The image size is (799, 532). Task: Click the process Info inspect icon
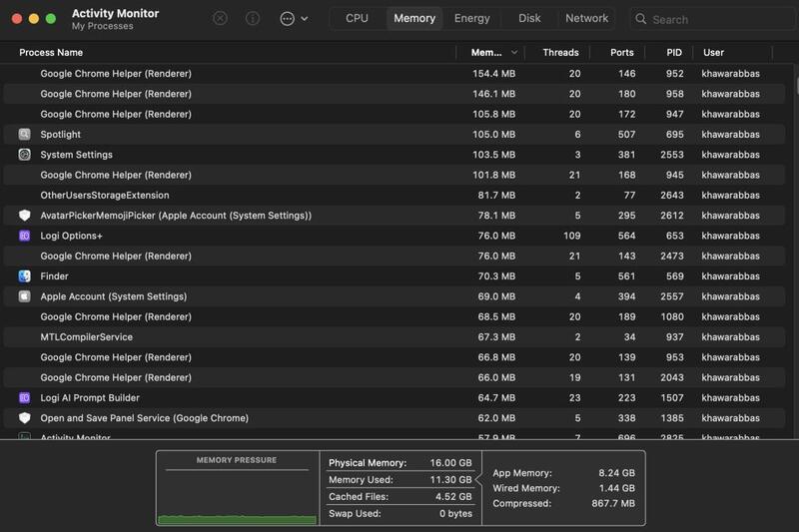253,19
